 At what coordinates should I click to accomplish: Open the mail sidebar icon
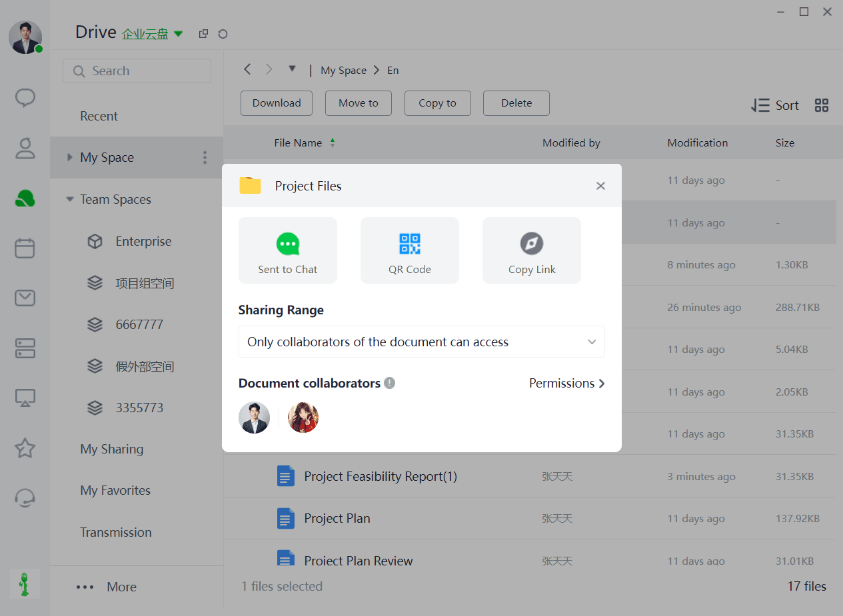click(25, 298)
